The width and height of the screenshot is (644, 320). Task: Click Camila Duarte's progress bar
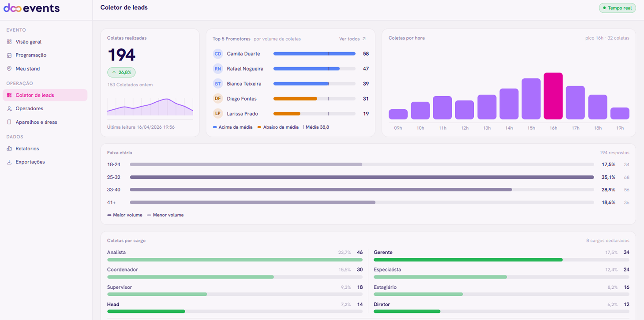click(315, 54)
